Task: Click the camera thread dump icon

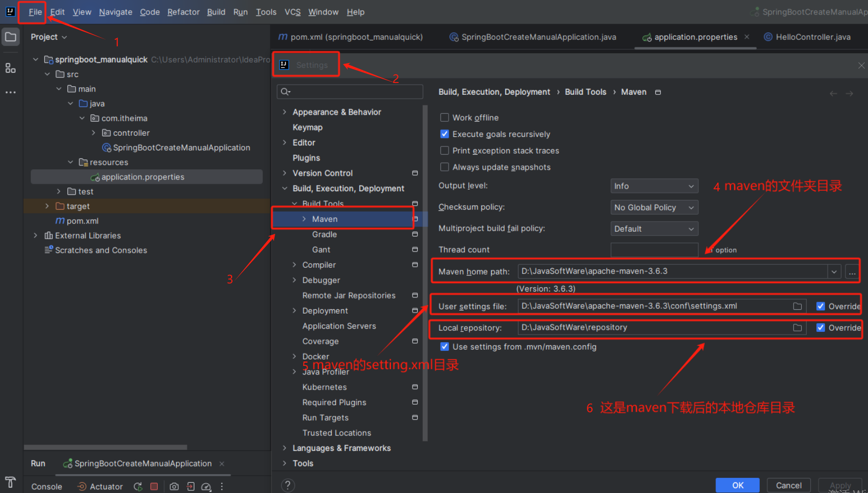Action: click(x=174, y=487)
